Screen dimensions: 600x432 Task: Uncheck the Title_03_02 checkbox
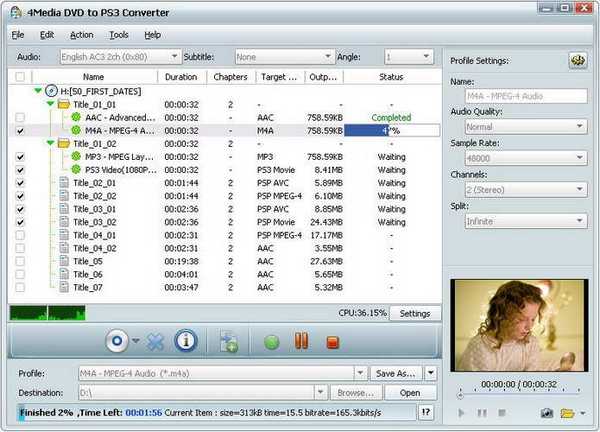(x=20, y=222)
